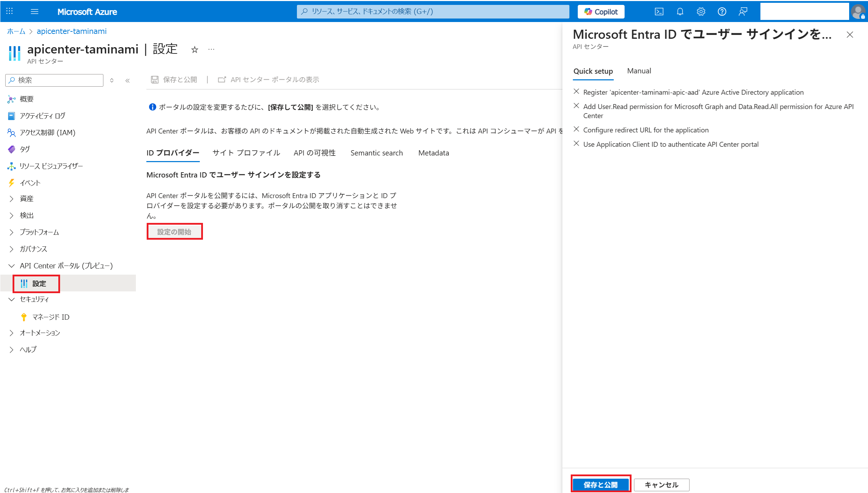
Task: Switch to Metadata tab
Action: tap(433, 153)
